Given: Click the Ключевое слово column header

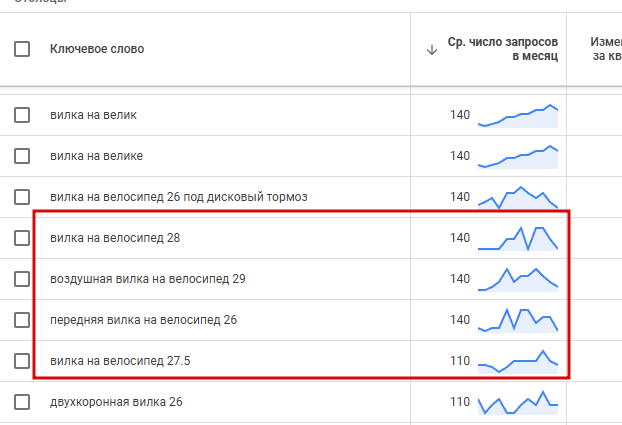Looking at the screenshot, I should [x=97, y=49].
